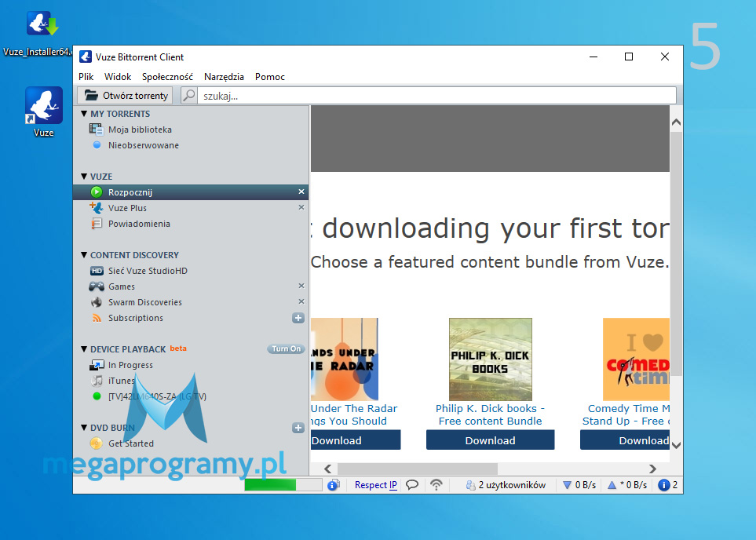Open the Narzędzia menu
This screenshot has width=756, height=540.
pyautogui.click(x=224, y=77)
